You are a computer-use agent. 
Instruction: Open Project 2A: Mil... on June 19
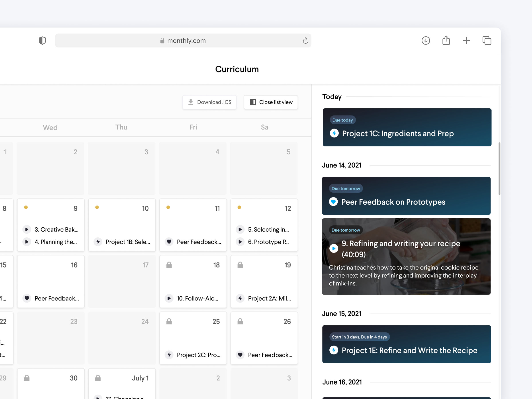pyautogui.click(x=269, y=298)
